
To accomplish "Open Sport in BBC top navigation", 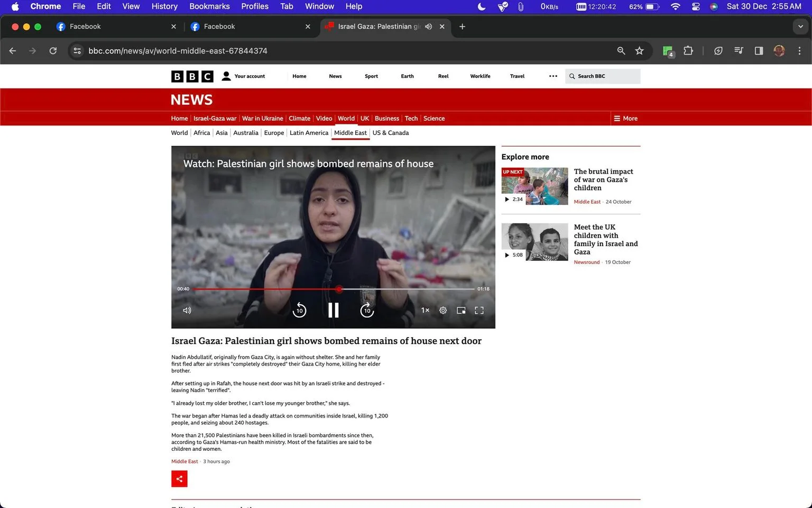I will [x=371, y=76].
